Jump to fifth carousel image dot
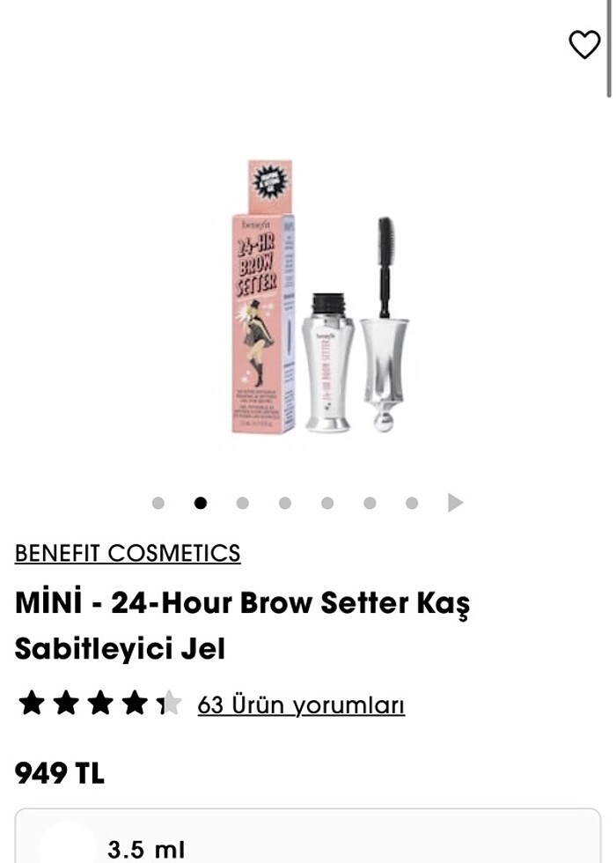Viewport: 616px width, 863px height. (327, 503)
